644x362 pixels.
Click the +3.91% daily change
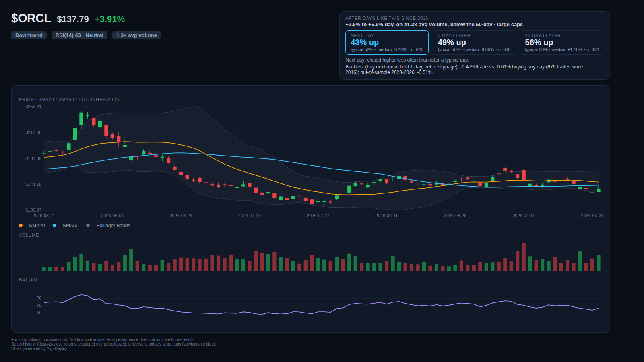coord(109,19)
